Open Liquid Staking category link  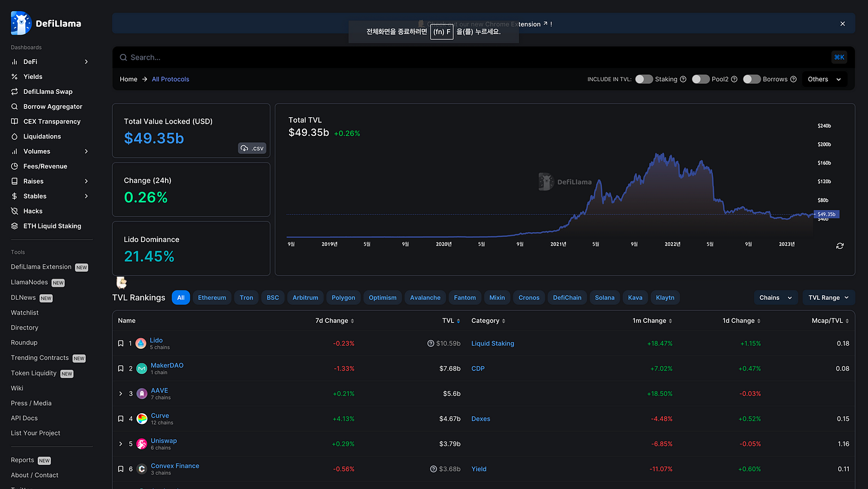pos(493,343)
